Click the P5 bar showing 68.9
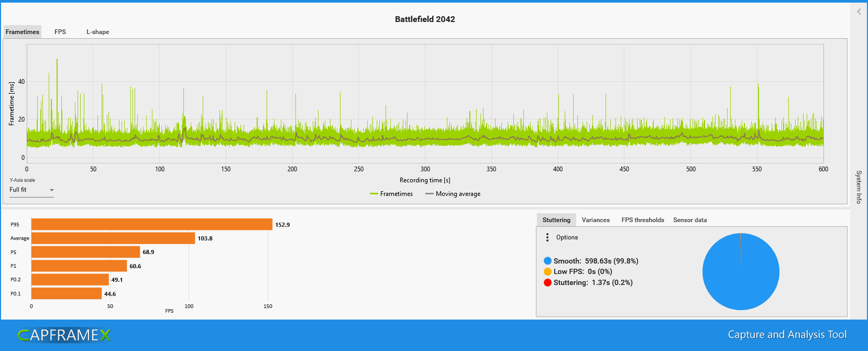Image resolution: width=868 pixels, height=351 pixels. 86,252
